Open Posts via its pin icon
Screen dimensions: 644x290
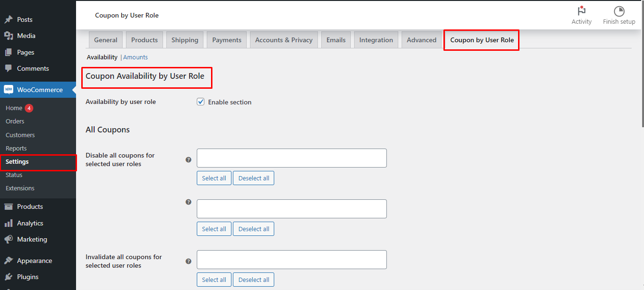9,19
